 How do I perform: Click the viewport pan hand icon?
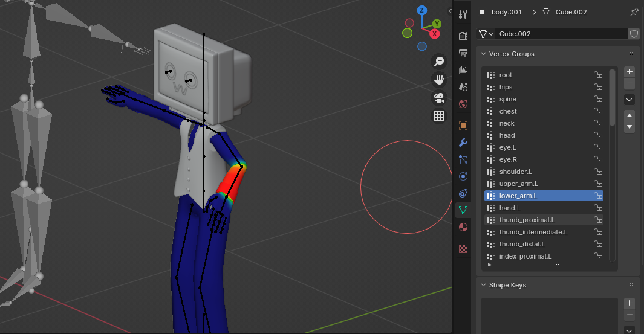439,80
